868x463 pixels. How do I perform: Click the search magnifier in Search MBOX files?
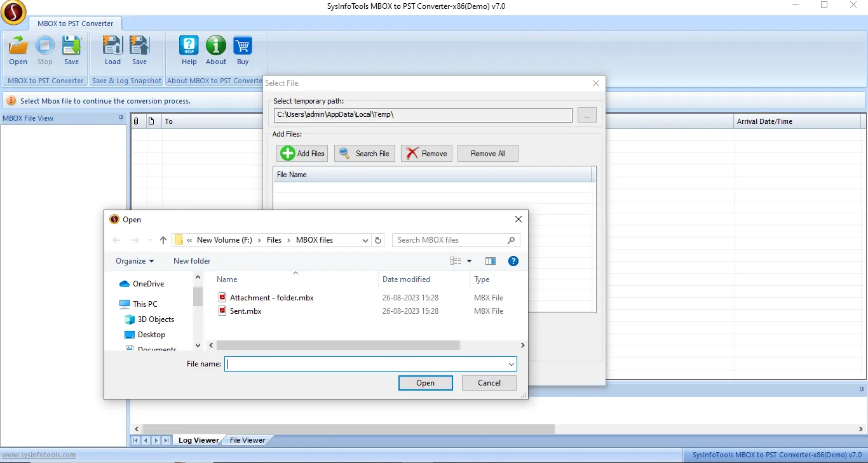click(512, 240)
